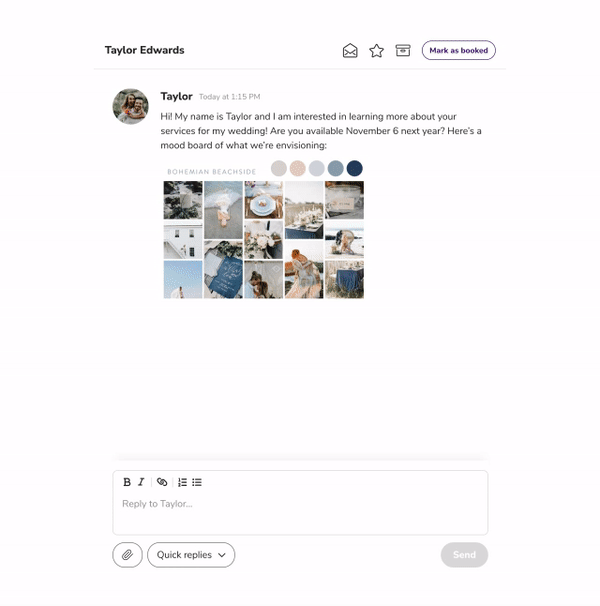The height and width of the screenshot is (606, 600).
Task: Focus the Reply to Taylor text field
Action: pyautogui.click(x=300, y=511)
